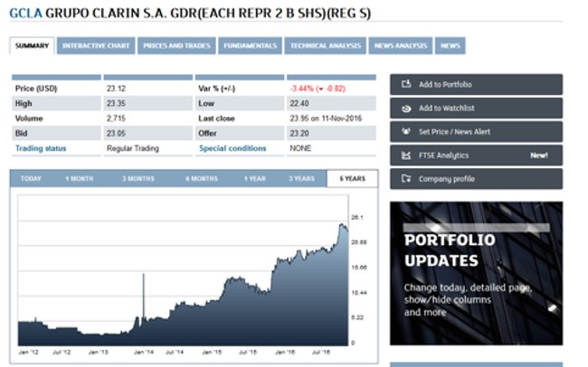Open the Prices and Trades tab
The width and height of the screenshot is (588, 367).
[x=176, y=46]
